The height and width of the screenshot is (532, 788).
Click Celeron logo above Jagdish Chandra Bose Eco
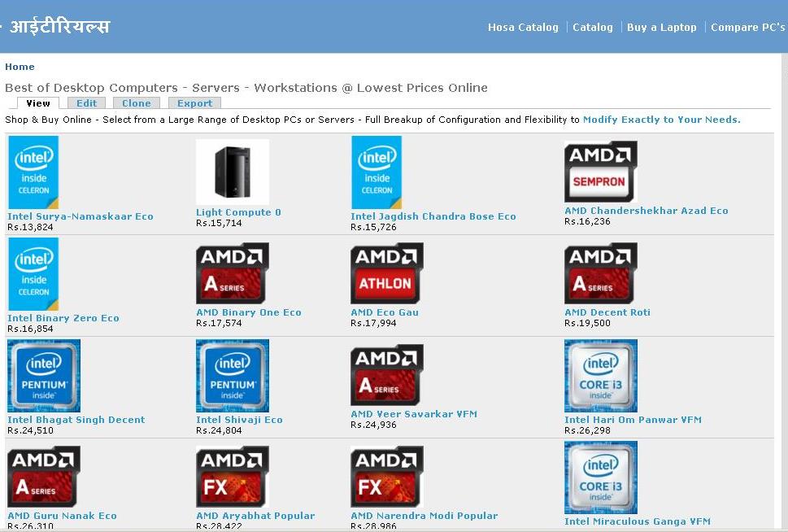pyautogui.click(x=377, y=172)
